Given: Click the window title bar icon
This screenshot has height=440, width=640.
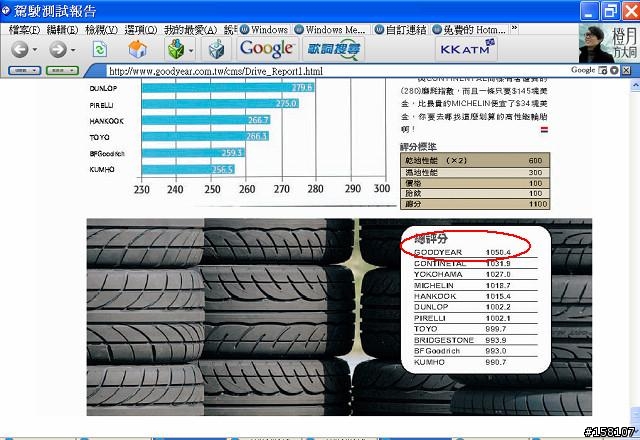Looking at the screenshot, I should click(6, 10).
